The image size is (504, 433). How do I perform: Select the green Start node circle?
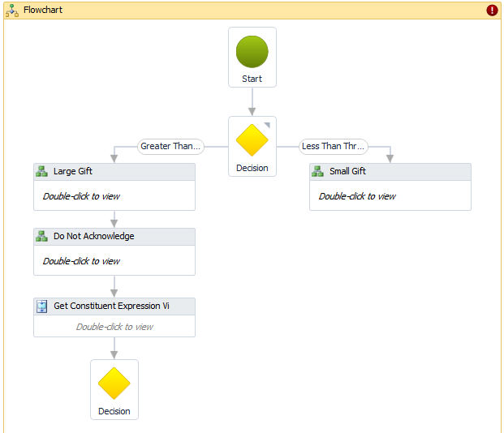tap(252, 51)
